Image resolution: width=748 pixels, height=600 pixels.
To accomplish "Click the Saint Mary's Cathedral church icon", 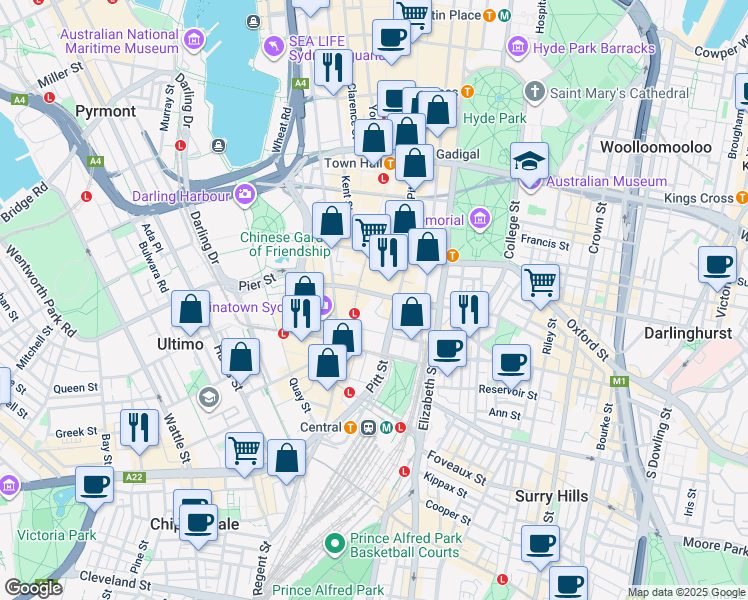I will [x=535, y=93].
